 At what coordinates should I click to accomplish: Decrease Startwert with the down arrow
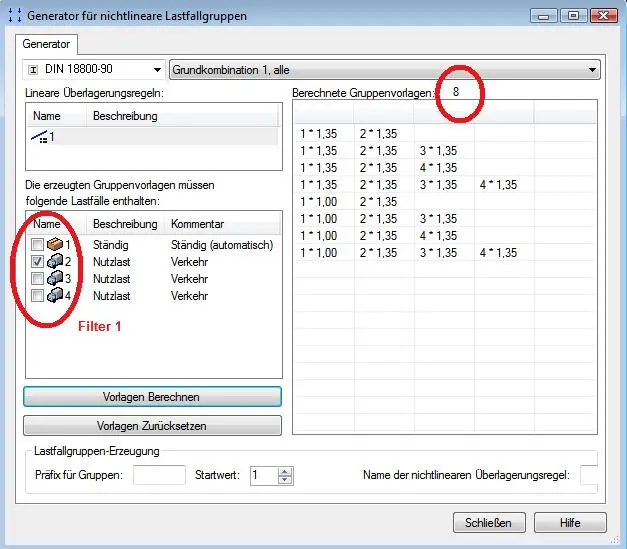[285, 480]
